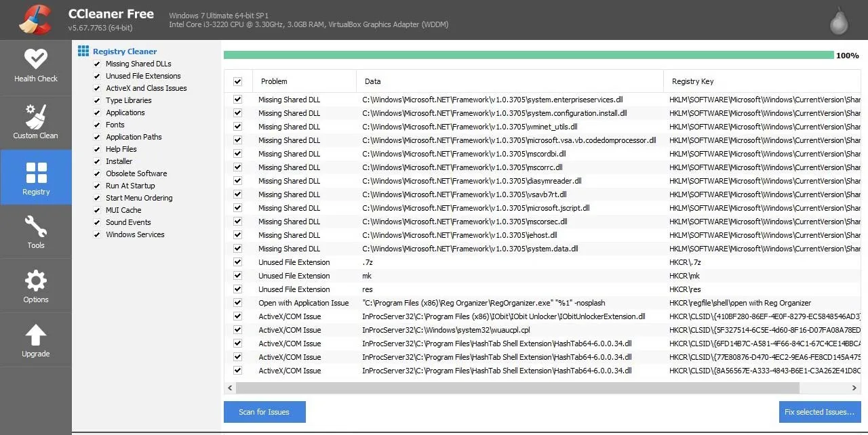Open the Tools wrench panel
Image resolution: width=868 pixels, height=435 pixels.
coord(36,230)
